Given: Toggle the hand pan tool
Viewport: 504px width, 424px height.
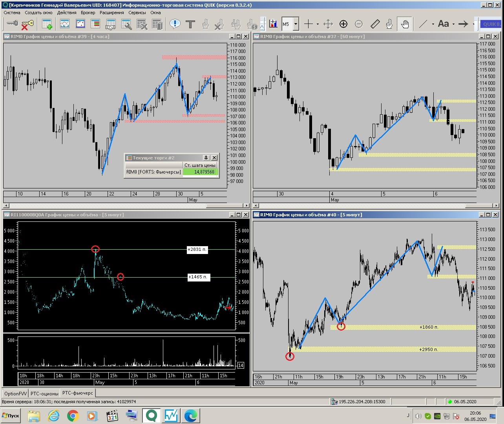Looking at the screenshot, I should pos(405,24).
